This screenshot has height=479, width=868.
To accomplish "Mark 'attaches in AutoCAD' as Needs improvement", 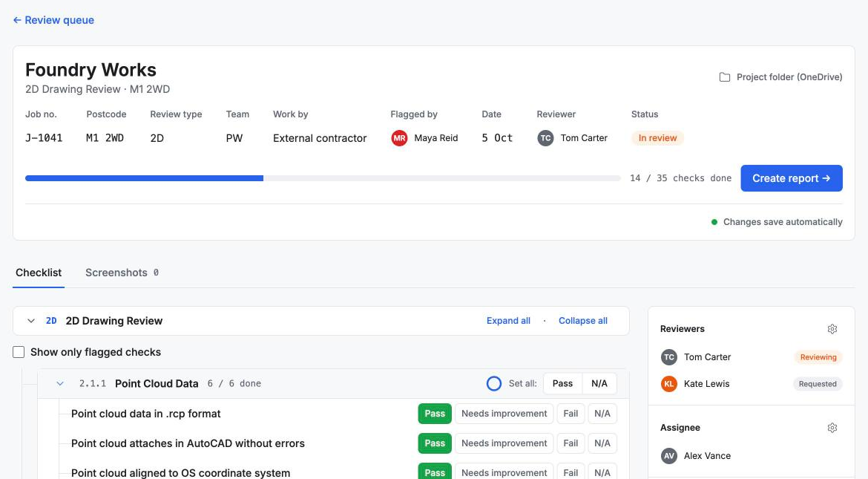I will (x=504, y=443).
